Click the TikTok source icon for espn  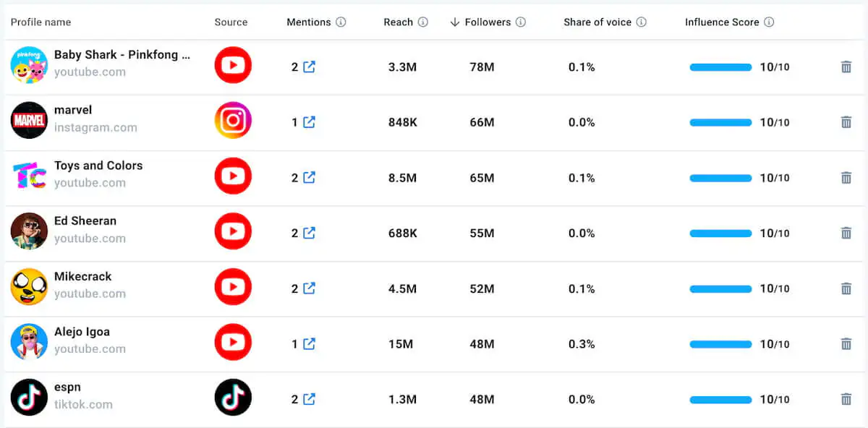point(233,398)
